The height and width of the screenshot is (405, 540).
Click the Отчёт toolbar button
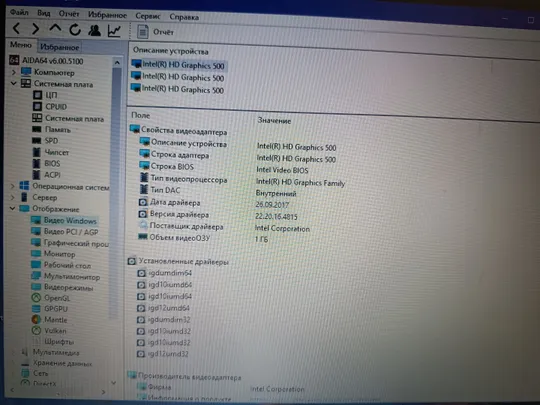click(155, 32)
